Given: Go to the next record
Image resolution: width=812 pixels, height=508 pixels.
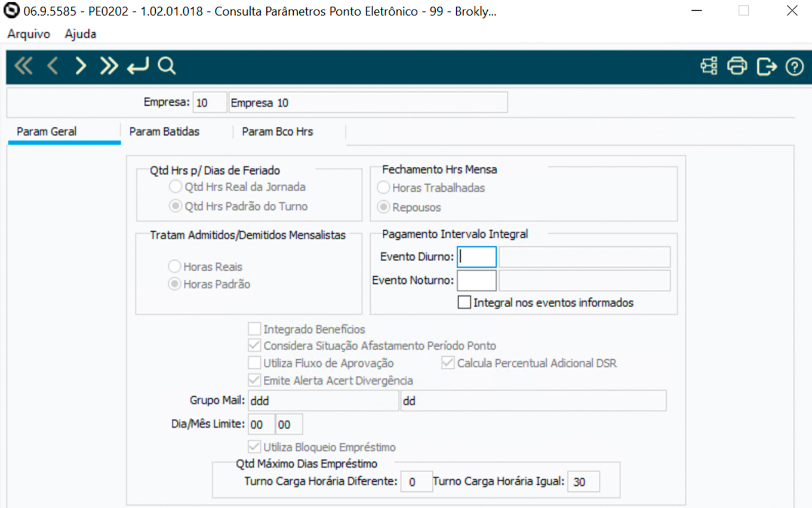Looking at the screenshot, I should pos(81,66).
